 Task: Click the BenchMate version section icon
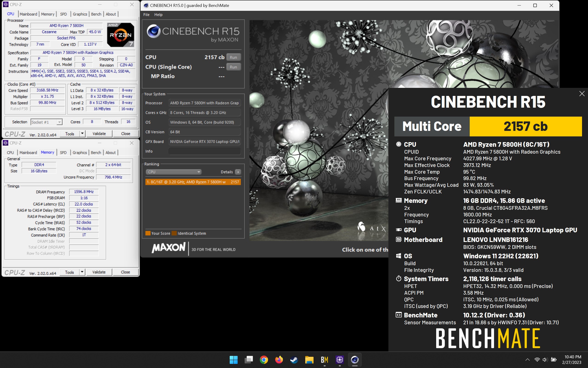click(399, 315)
